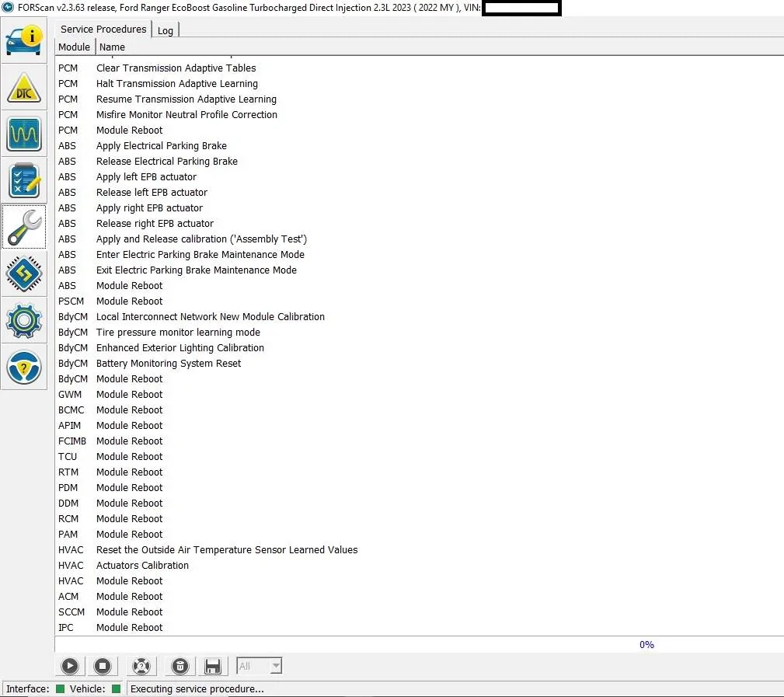Select PDM Module Reboot row

[419, 487]
